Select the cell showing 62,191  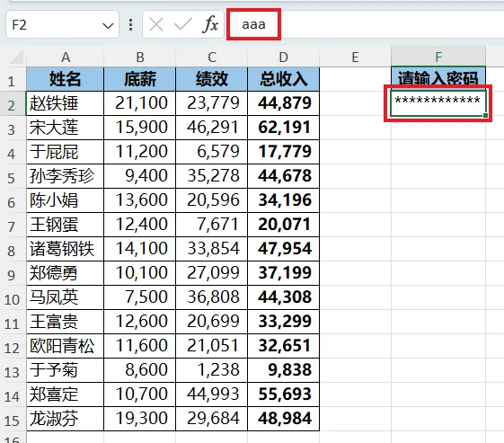(x=284, y=128)
